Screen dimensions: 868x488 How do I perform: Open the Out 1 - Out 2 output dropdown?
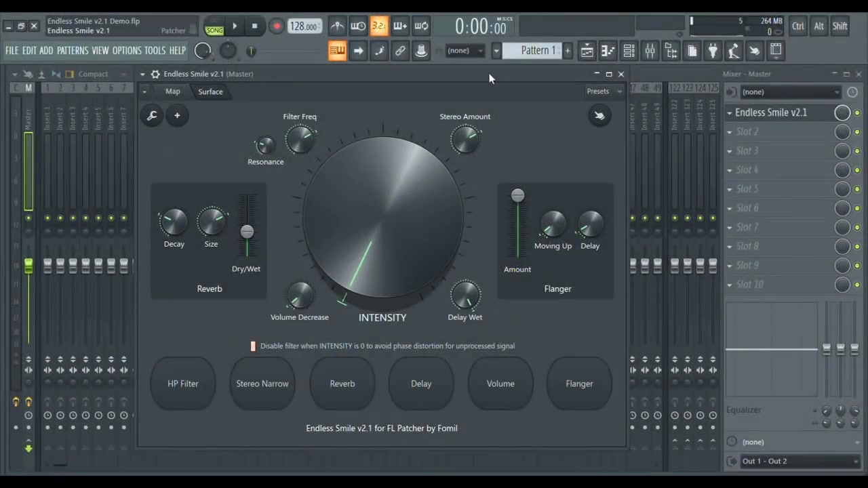(x=793, y=462)
